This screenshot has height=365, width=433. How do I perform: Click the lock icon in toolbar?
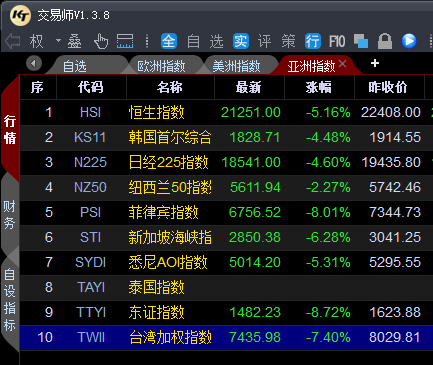[x=385, y=41]
